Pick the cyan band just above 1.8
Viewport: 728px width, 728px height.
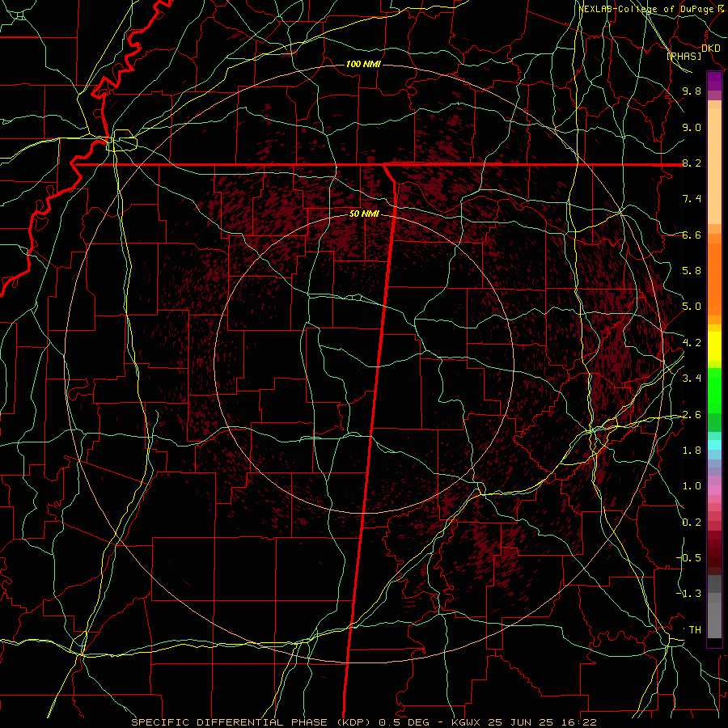(714, 444)
